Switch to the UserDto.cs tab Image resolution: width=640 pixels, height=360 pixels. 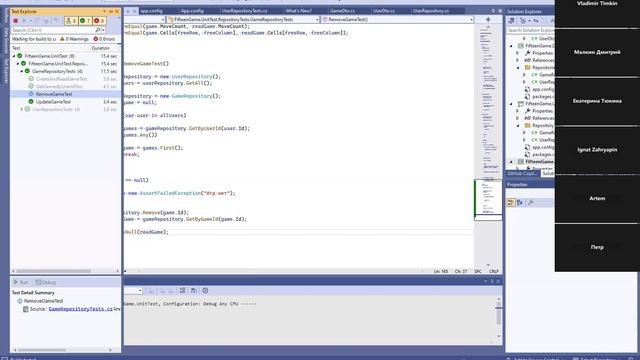pyautogui.click(x=384, y=11)
